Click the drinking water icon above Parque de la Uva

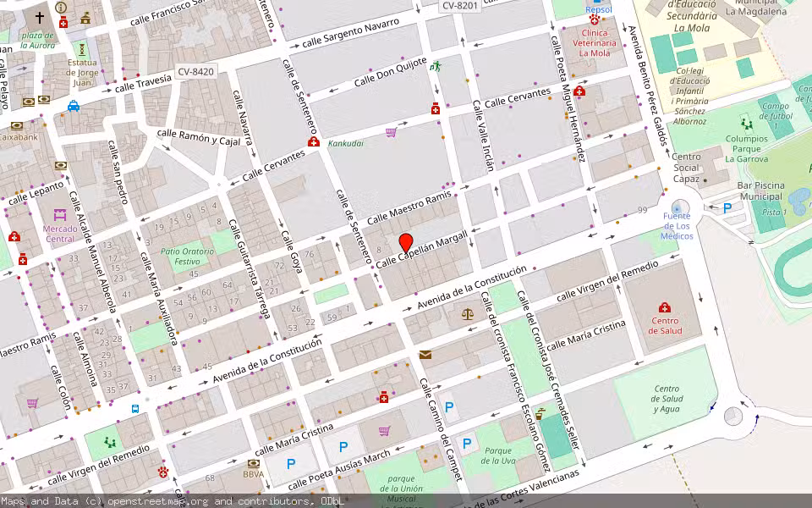[540, 414]
